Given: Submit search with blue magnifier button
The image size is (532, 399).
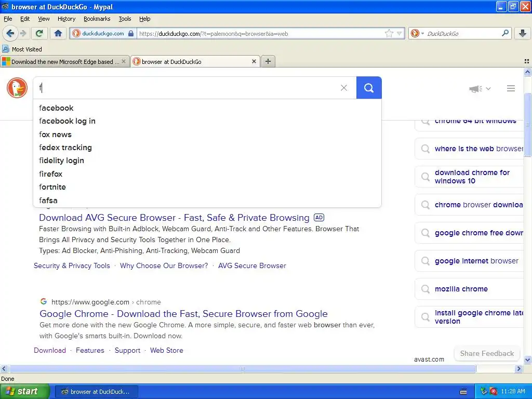Looking at the screenshot, I should tap(369, 88).
